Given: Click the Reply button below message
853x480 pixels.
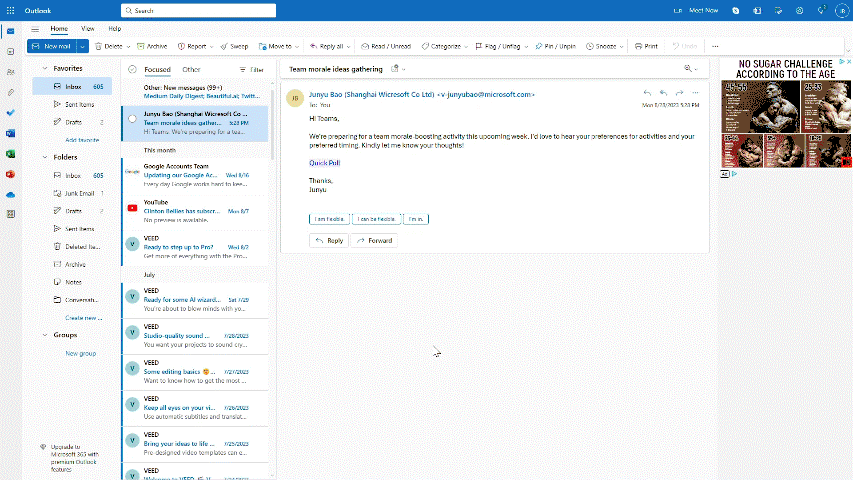Looking at the screenshot, I should point(329,241).
